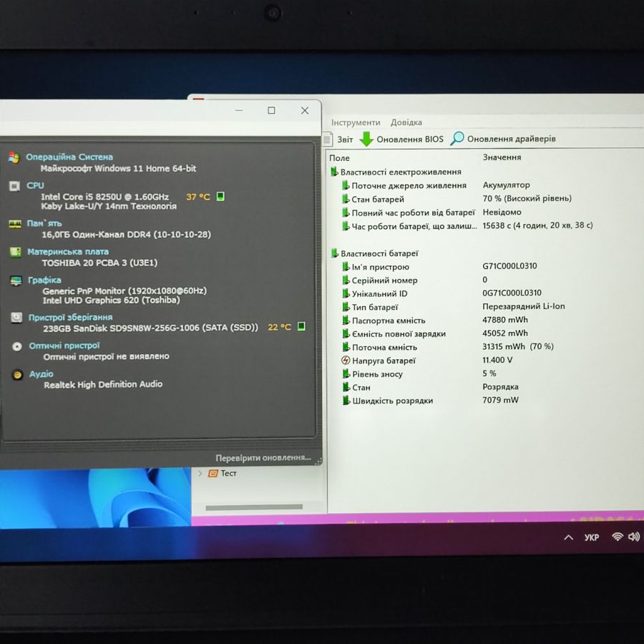Click the optical disc icon in Speccy
644x644 pixels.
17,346
